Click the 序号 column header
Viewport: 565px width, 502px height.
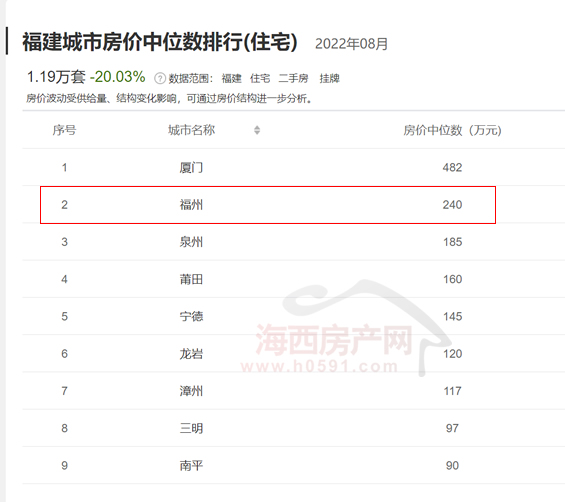click(x=64, y=130)
